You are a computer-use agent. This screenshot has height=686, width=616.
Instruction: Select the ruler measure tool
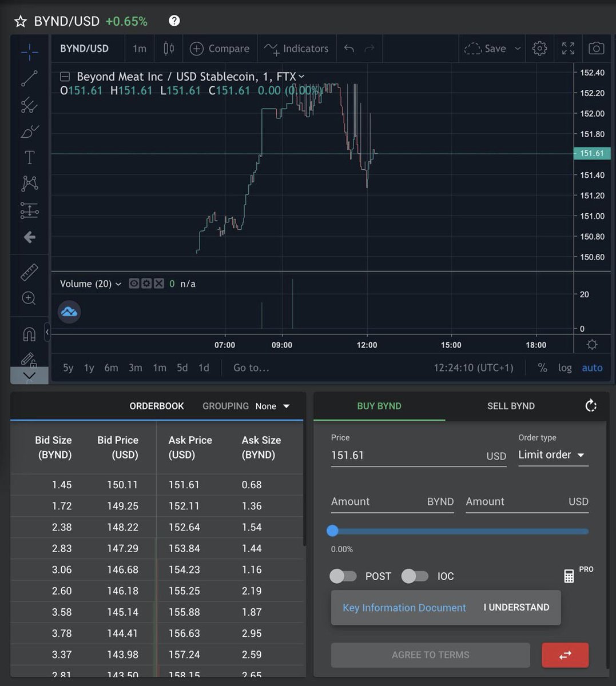(x=29, y=272)
